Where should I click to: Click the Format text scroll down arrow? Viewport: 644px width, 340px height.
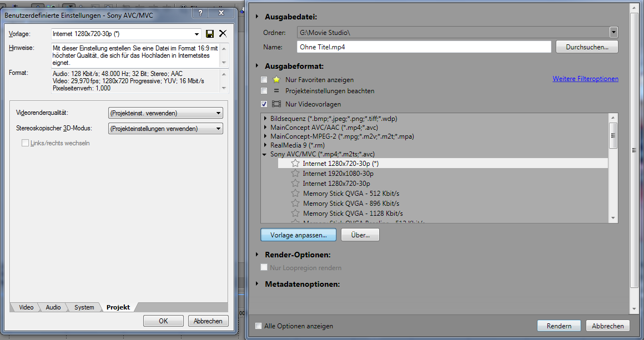[224, 88]
